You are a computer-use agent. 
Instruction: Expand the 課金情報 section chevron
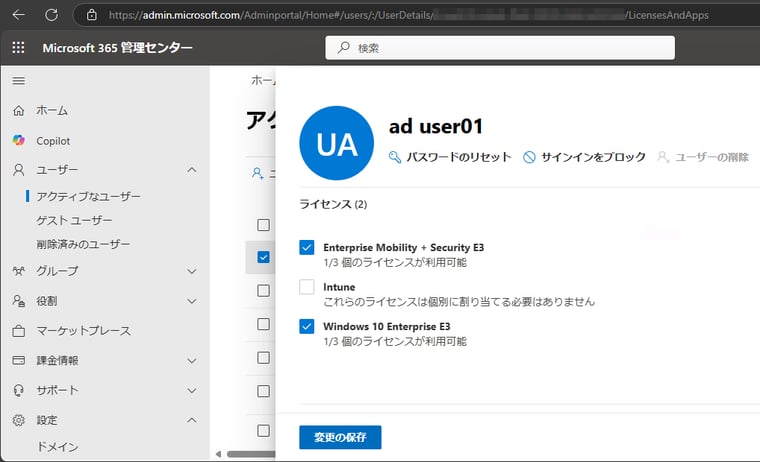point(192,361)
